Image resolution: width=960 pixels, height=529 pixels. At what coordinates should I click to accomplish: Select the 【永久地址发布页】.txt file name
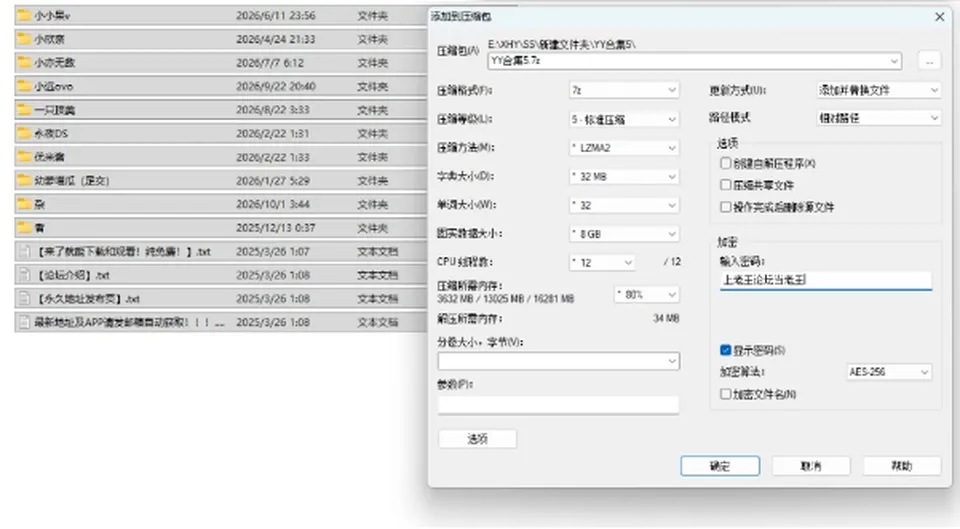pos(88,299)
